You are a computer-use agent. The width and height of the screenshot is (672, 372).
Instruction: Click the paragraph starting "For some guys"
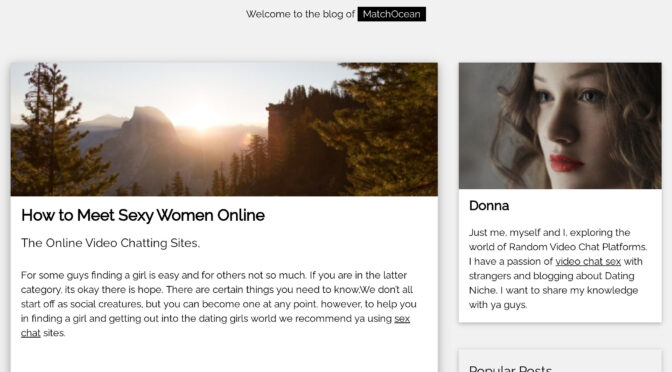(219, 304)
